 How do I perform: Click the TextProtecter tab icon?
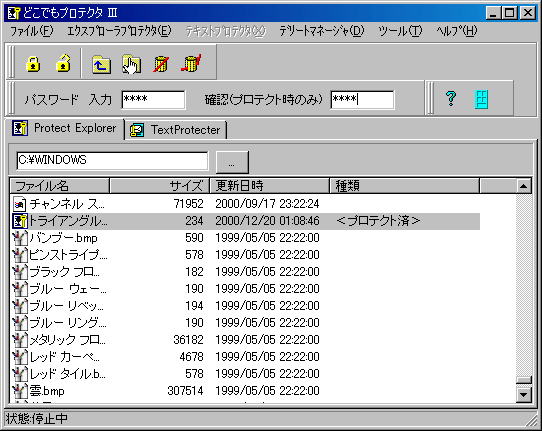coord(137,130)
